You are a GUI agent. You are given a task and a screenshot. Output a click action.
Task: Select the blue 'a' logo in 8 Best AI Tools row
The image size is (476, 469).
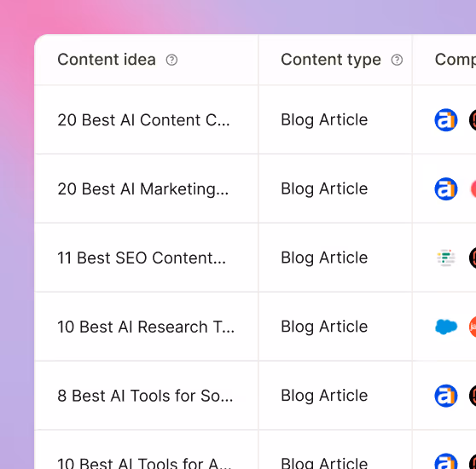446,396
